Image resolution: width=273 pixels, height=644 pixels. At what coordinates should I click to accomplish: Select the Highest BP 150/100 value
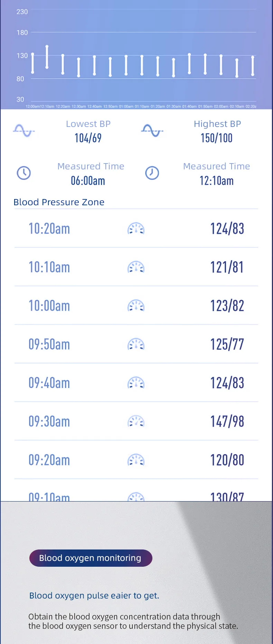point(217,138)
